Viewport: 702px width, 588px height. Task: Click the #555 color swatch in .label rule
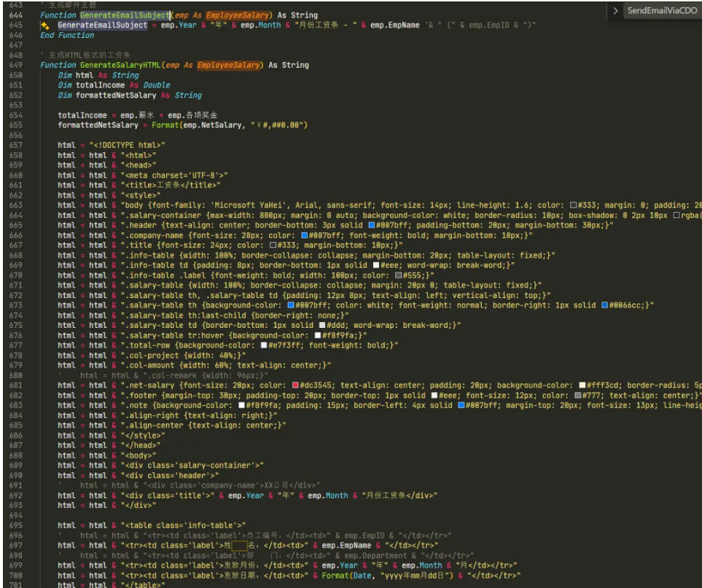tap(398, 275)
